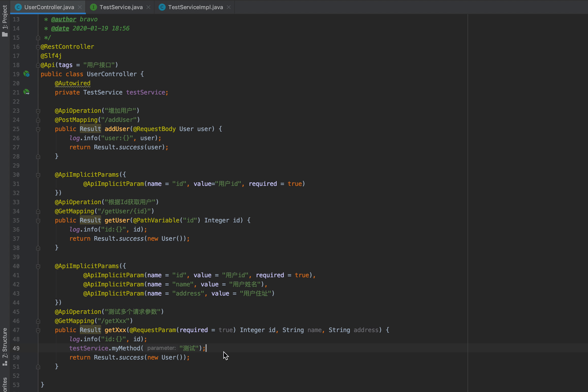The image size is (588, 392).
Task: Click the Spring bean gutter icon on line 19
Action: tap(26, 74)
